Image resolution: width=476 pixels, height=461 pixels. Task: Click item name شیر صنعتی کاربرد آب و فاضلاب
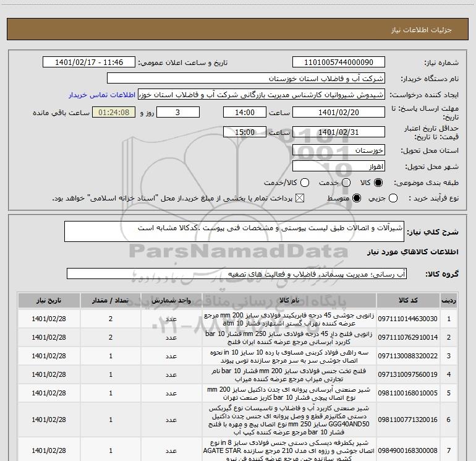tap(289, 420)
